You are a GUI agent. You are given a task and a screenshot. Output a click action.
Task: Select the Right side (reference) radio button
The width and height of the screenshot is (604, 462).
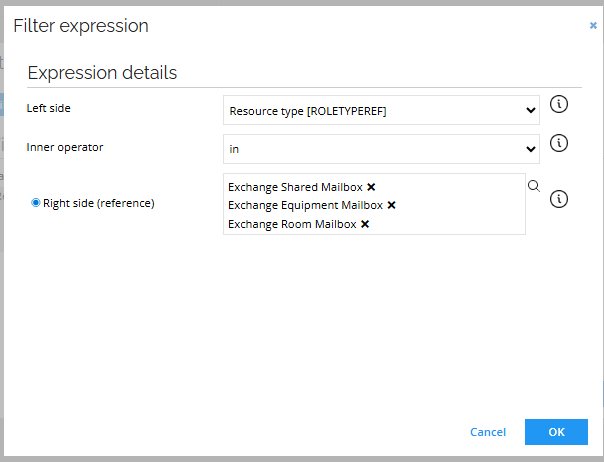[36, 202]
